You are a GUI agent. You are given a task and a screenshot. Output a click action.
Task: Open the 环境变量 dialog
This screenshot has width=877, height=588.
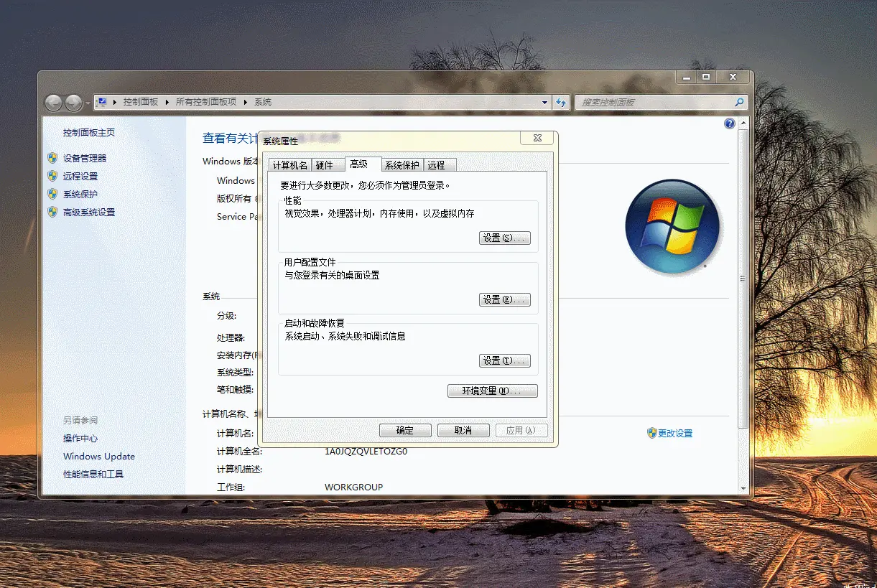click(493, 391)
